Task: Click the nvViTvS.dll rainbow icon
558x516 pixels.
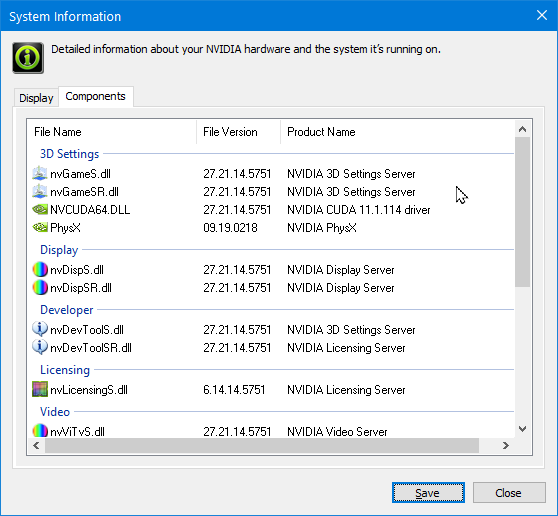Action: click(40, 431)
